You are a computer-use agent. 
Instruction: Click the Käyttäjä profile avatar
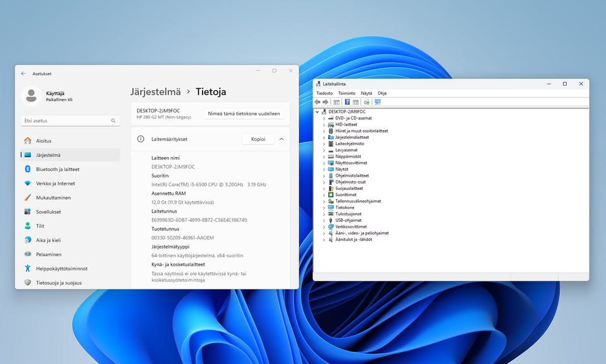coord(31,95)
